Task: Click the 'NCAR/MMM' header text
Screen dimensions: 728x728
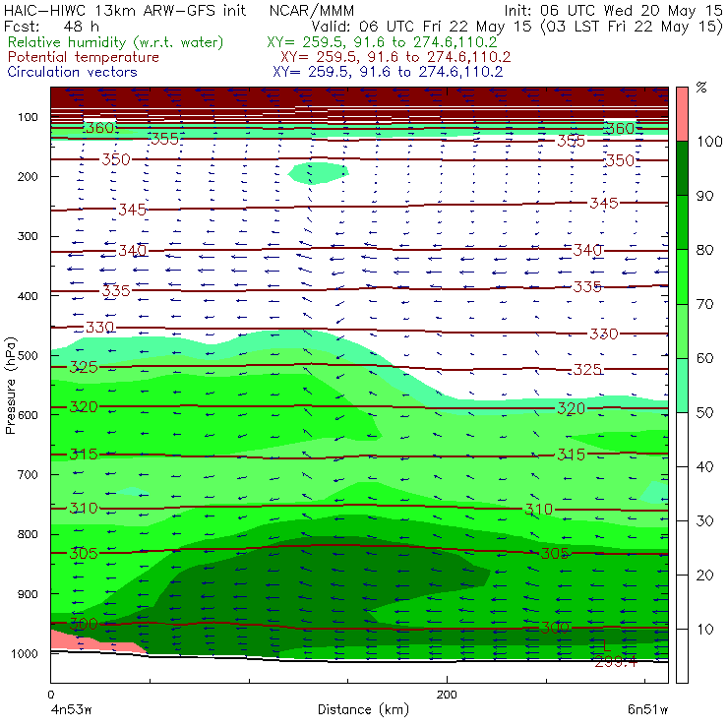Action: [312, 11]
